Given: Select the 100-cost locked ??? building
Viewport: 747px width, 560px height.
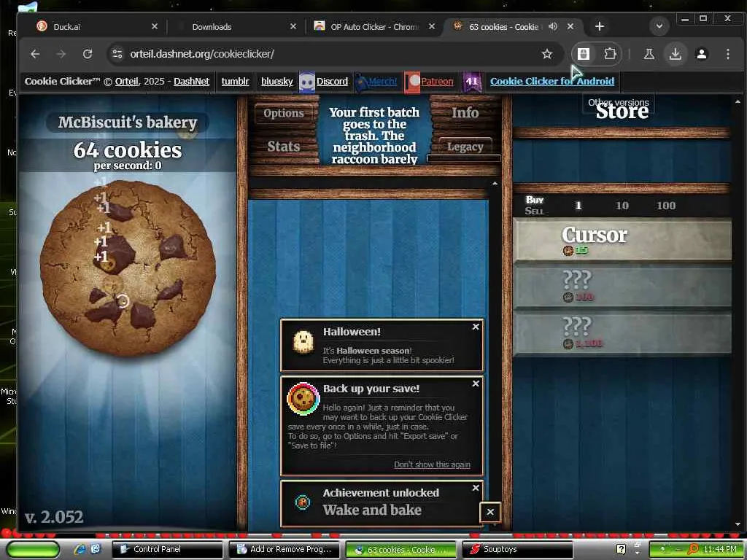Looking at the screenshot, I should click(622, 286).
